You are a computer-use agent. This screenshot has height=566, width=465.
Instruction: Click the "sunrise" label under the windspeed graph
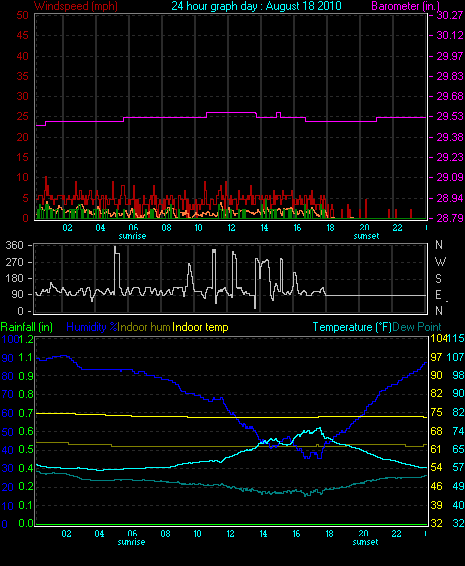pos(132,236)
